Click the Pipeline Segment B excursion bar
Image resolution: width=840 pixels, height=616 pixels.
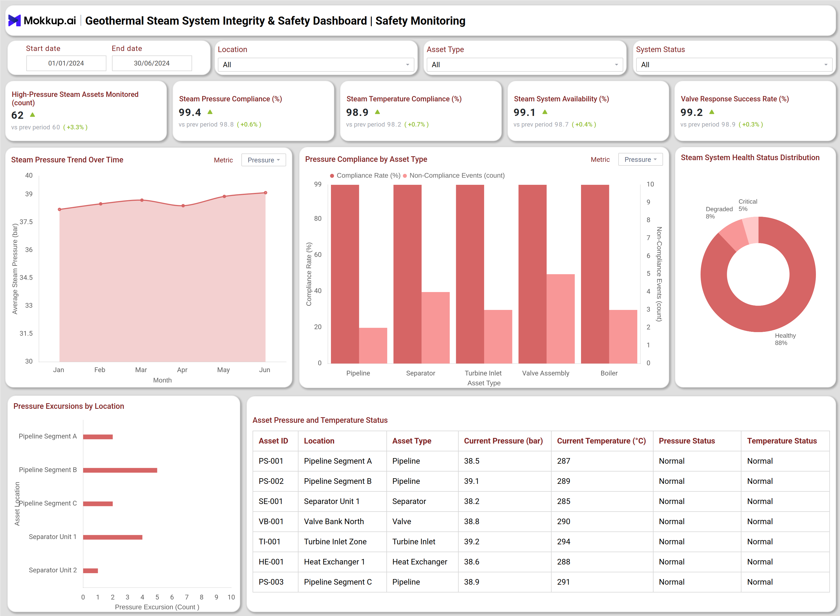(x=120, y=470)
